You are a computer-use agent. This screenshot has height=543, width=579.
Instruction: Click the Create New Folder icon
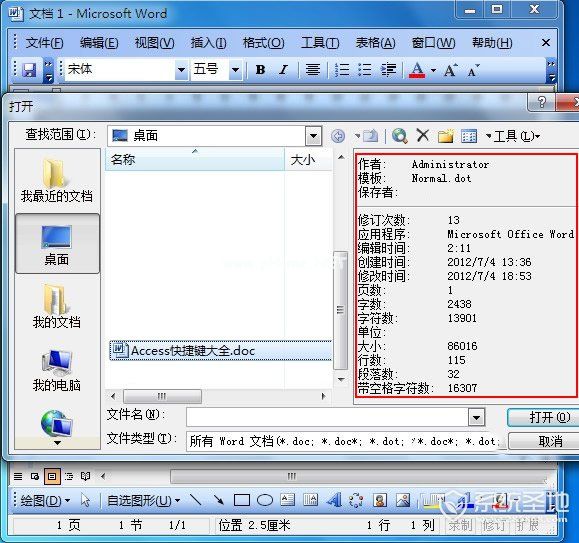pyautogui.click(x=446, y=136)
